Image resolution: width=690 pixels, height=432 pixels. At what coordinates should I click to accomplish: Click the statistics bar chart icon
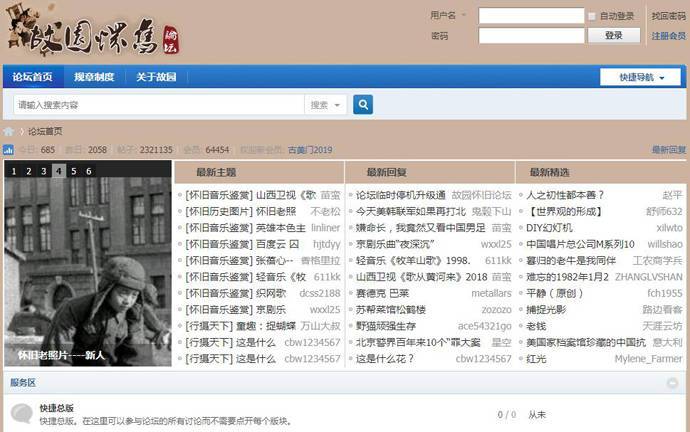pos(9,150)
